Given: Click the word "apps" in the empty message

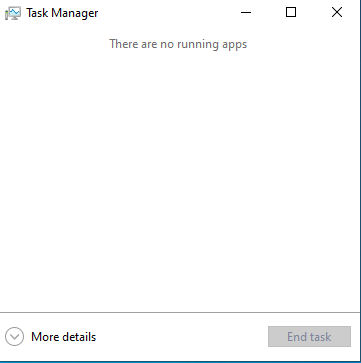Looking at the screenshot, I should coord(233,45).
